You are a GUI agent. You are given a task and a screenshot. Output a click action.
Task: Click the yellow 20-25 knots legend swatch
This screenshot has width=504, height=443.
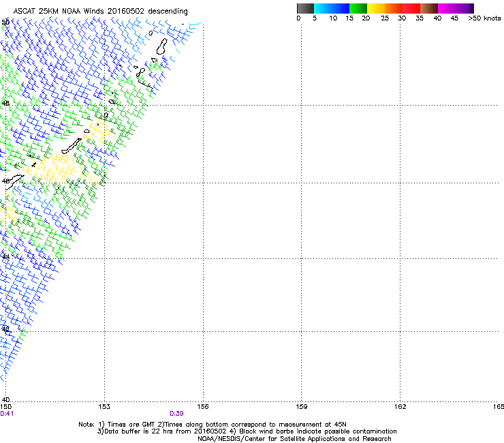pos(376,8)
